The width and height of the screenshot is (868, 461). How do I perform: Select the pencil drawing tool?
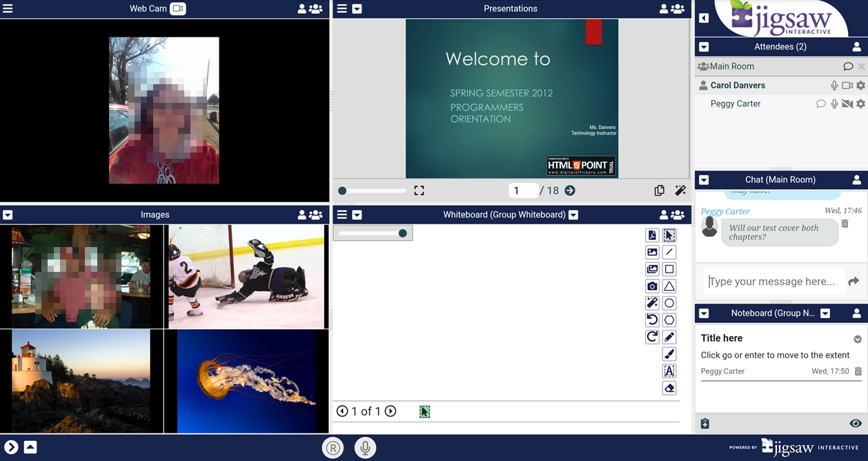669,337
